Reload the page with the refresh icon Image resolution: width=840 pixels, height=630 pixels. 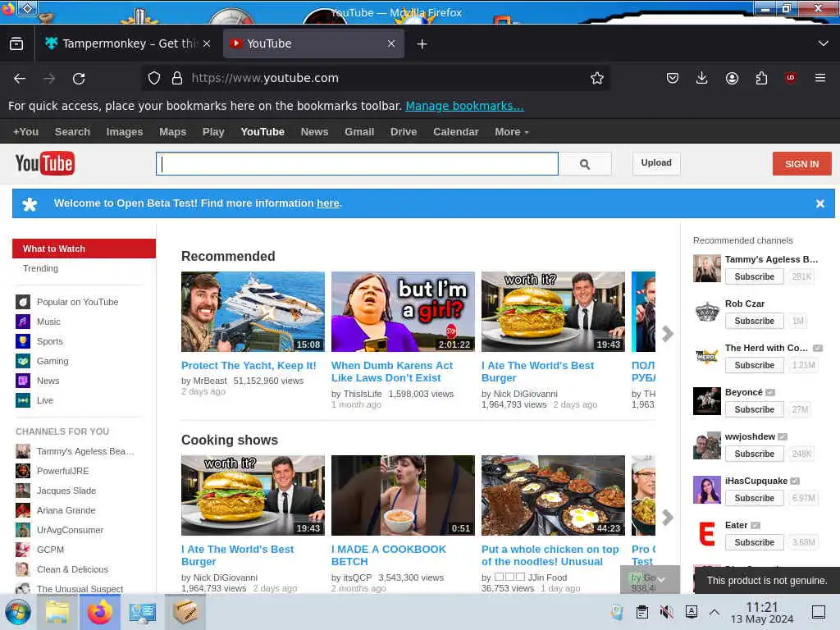79,79
